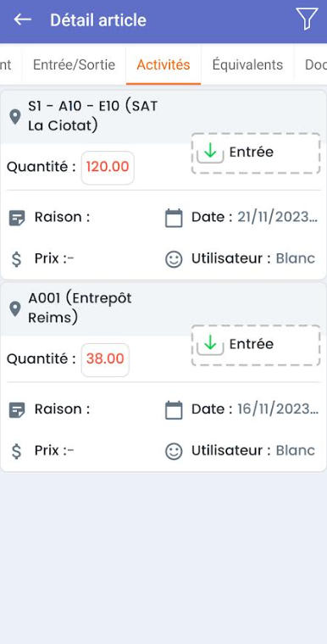
Task: Tap the quantity field showing 120.00
Action: [x=108, y=168]
